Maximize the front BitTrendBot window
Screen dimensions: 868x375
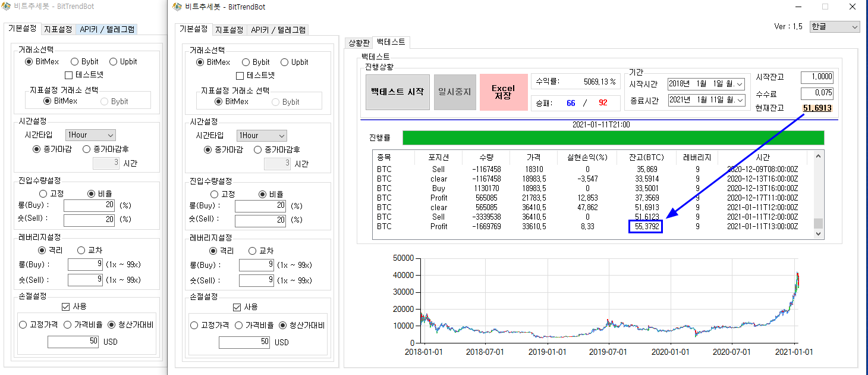(825, 7)
